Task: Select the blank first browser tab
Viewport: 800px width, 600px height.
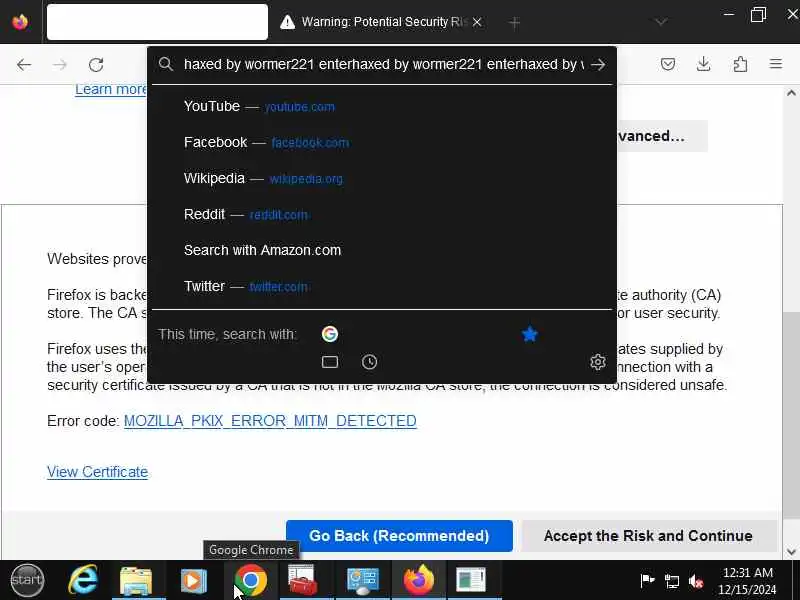Action: (157, 22)
